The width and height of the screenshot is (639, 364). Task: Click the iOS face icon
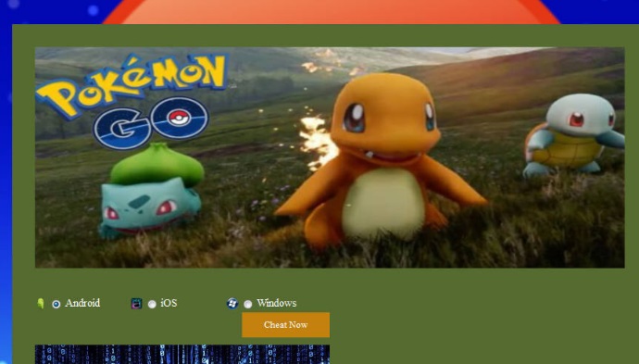pyautogui.click(x=136, y=303)
